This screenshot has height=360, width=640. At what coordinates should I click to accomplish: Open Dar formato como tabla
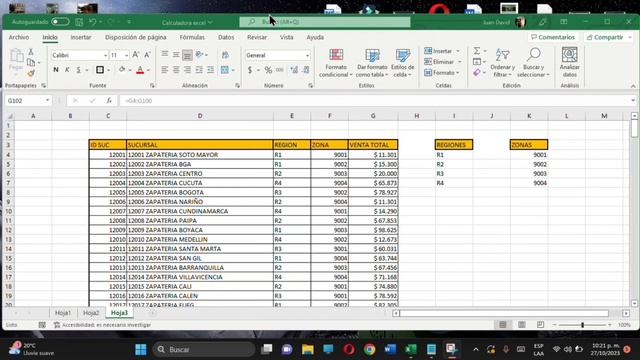pyautogui.click(x=372, y=63)
